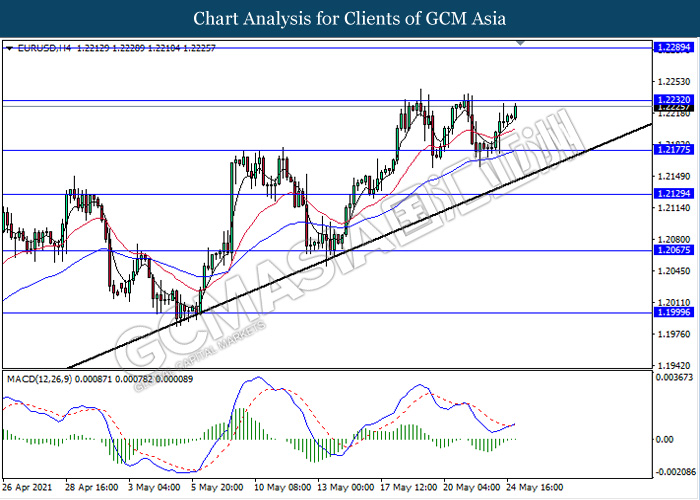Select the 1.21294 horizontal level label

[674, 193]
